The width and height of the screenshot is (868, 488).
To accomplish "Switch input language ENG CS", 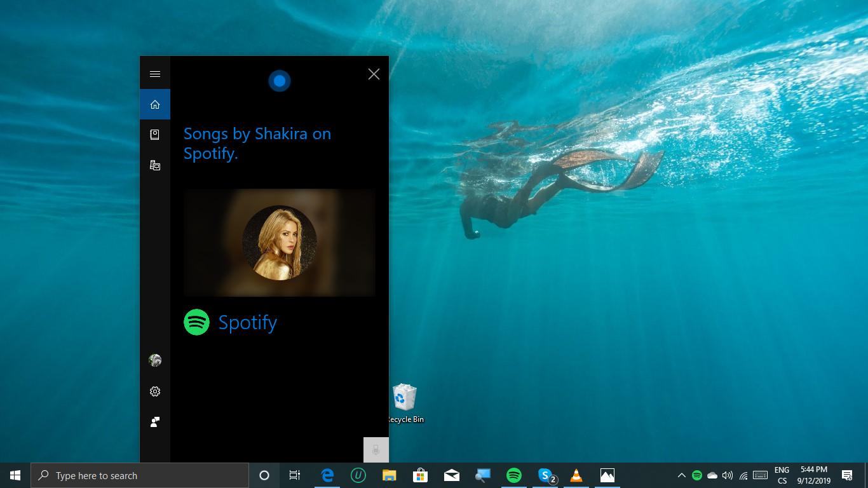I will pos(782,475).
